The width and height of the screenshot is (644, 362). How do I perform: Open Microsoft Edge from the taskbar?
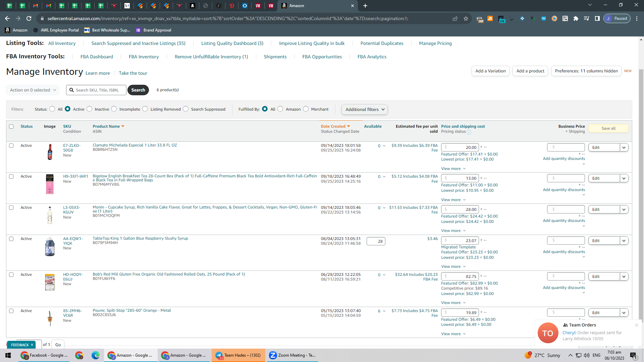[96, 355]
